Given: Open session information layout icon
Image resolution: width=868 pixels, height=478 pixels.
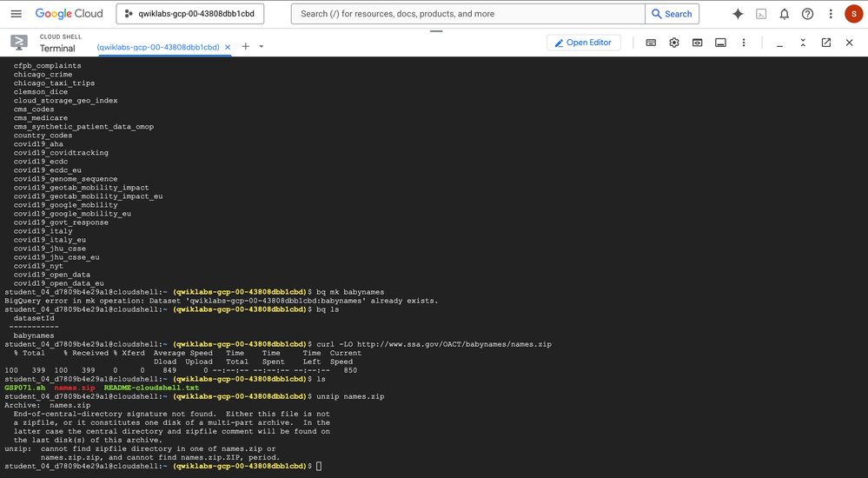Looking at the screenshot, I should (x=720, y=43).
